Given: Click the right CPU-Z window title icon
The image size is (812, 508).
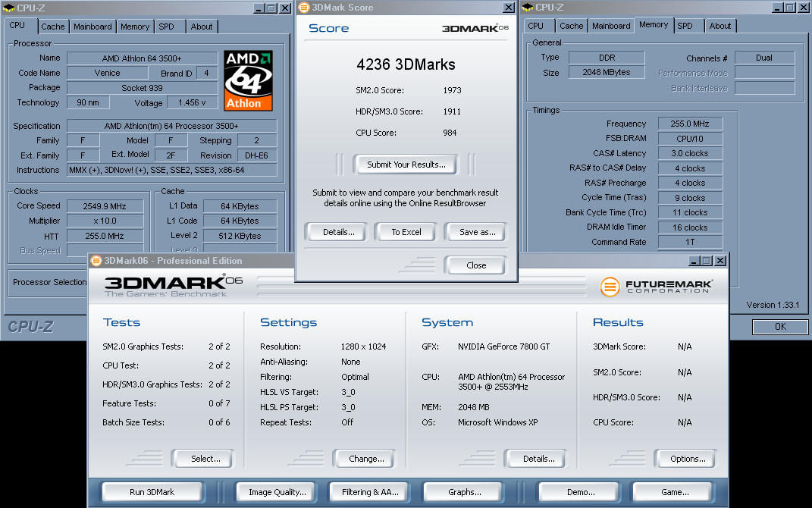Looking at the screenshot, I should tap(527, 8).
